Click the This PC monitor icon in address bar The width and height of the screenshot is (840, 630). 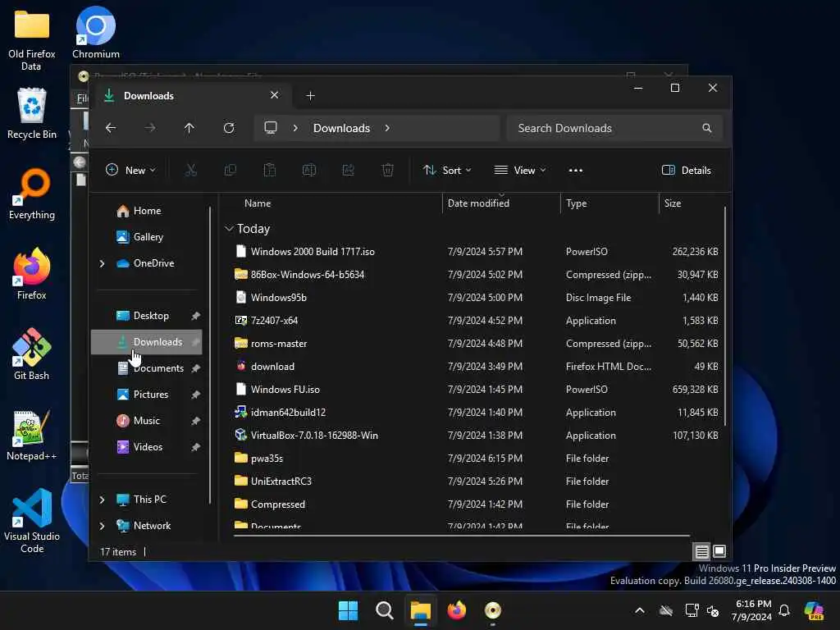click(x=271, y=128)
